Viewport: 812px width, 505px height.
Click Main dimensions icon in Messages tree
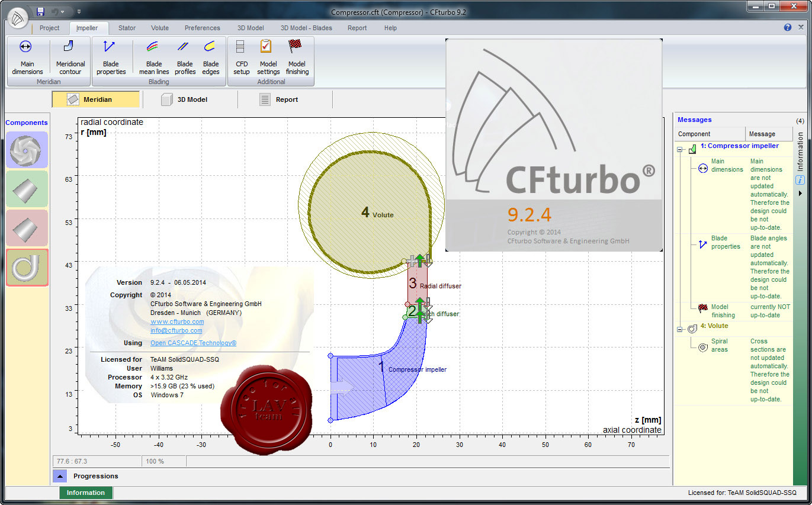coord(704,169)
